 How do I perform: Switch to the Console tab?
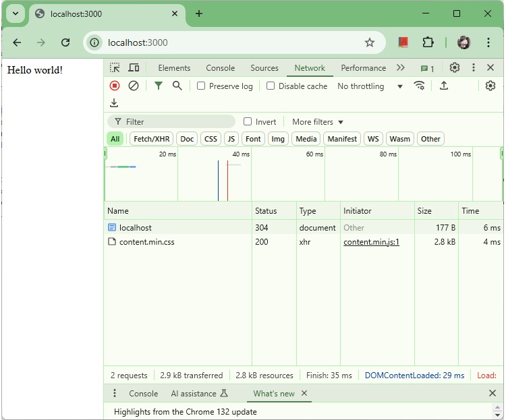(221, 68)
